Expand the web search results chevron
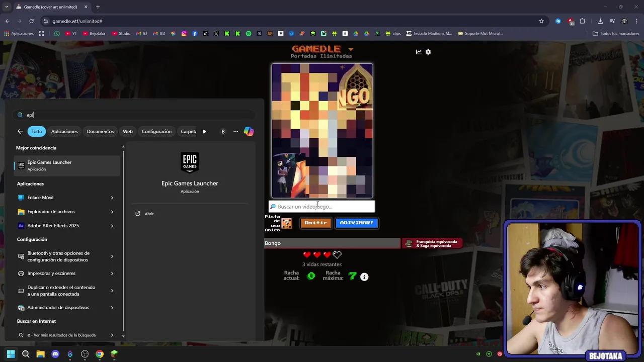 [x=112, y=335]
